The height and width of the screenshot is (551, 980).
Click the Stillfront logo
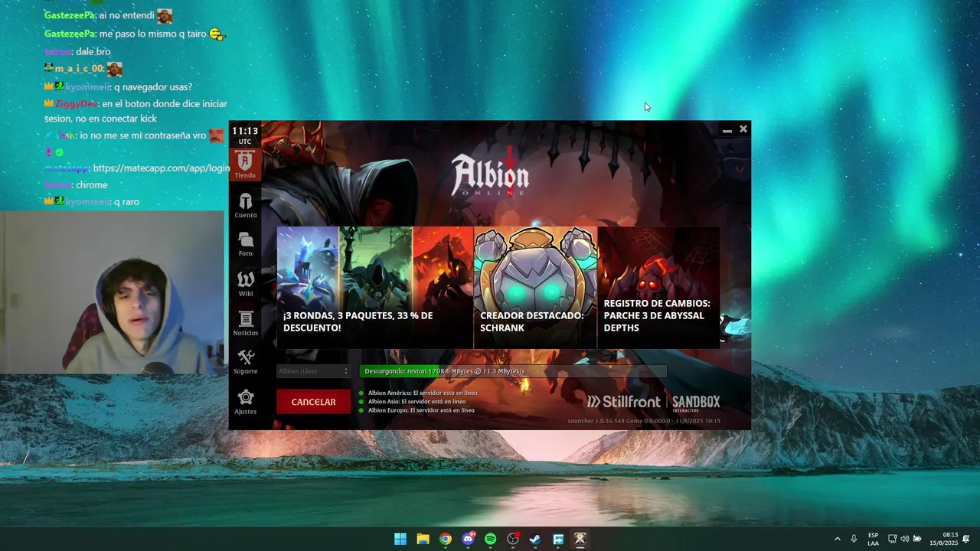pyautogui.click(x=624, y=402)
